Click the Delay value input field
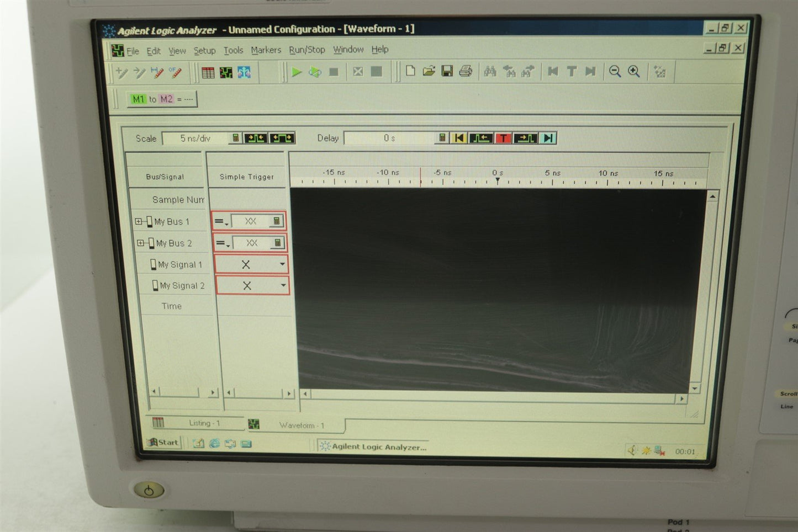798x532 pixels. tap(389, 138)
